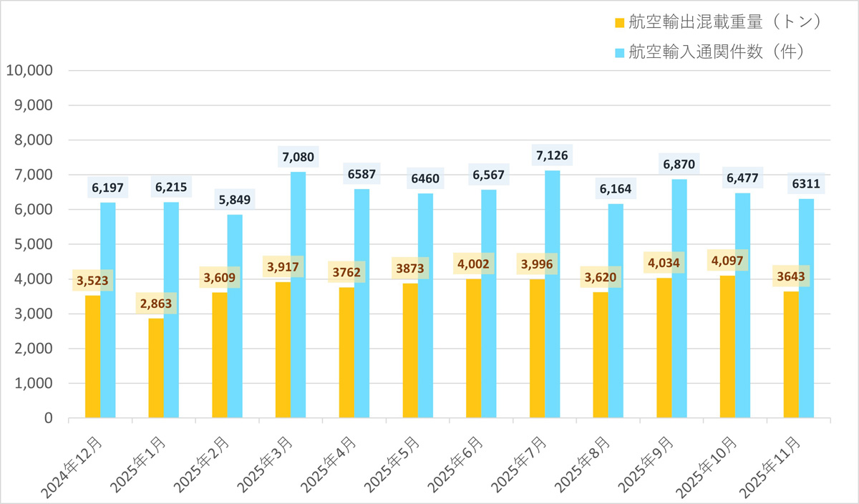Click the 3762 data label for 2025年4月
Viewport: 859px width, 504px height.
click(x=346, y=272)
